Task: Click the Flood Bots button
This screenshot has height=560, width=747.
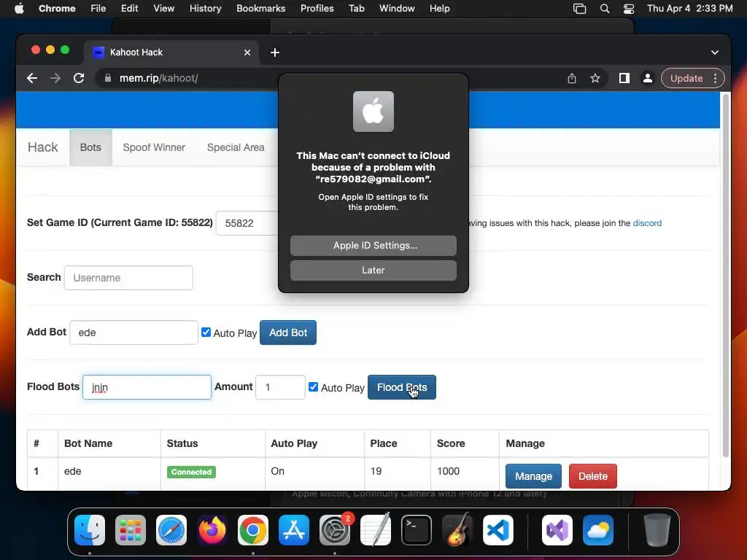Action: point(402,387)
